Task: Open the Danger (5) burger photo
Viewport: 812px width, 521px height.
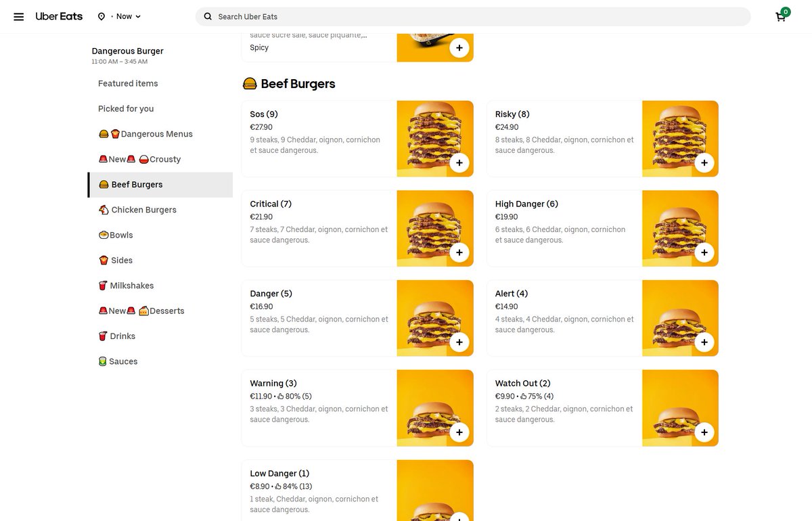Action: pyautogui.click(x=435, y=318)
